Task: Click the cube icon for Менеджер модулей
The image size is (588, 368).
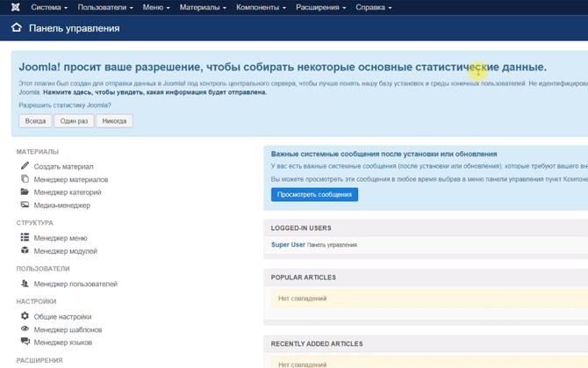Action: click(x=25, y=251)
